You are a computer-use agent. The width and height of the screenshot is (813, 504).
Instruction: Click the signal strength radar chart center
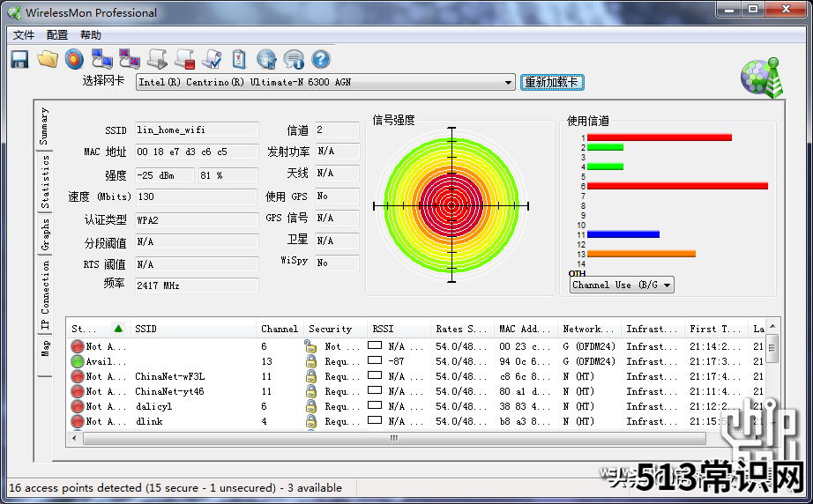coord(451,205)
